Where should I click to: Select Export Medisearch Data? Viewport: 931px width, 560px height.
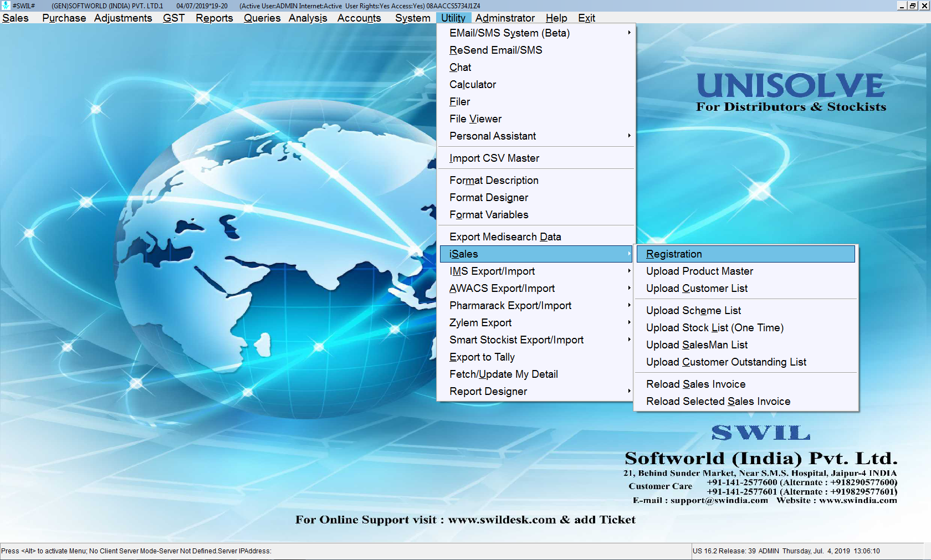pos(536,237)
